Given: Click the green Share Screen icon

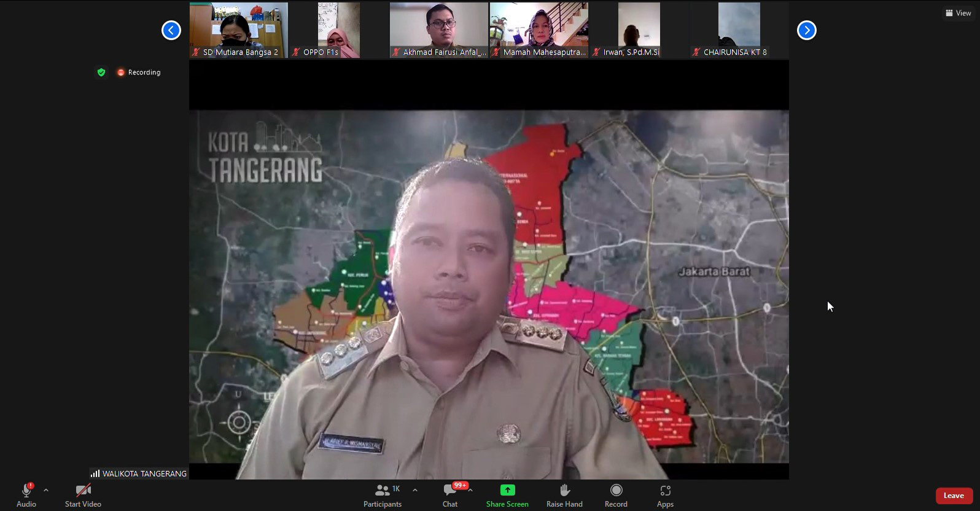Looking at the screenshot, I should 507,490.
